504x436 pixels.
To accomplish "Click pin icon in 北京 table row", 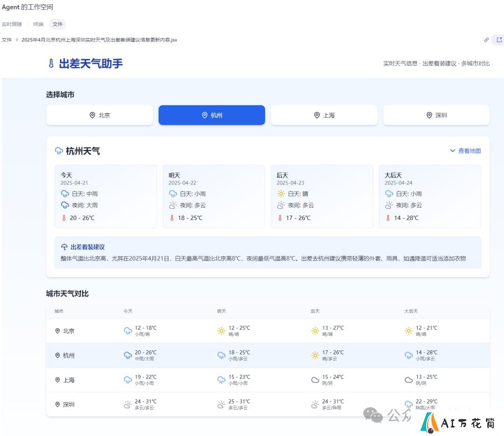I will 57,331.
